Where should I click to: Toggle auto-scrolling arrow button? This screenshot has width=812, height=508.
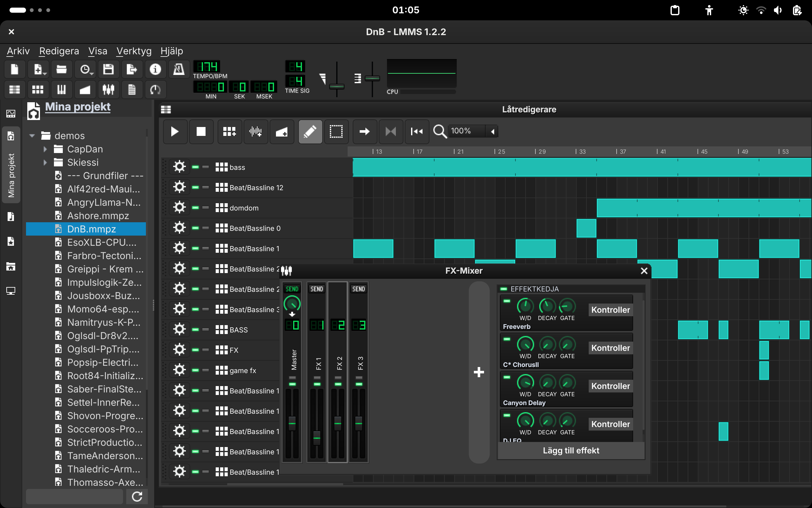tap(365, 131)
